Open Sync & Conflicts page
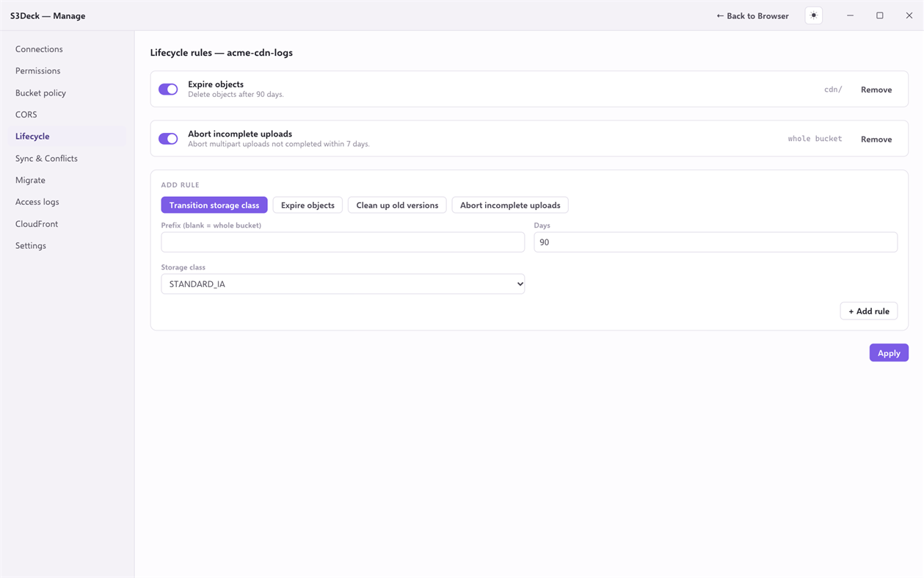924x578 pixels. (x=68, y=158)
